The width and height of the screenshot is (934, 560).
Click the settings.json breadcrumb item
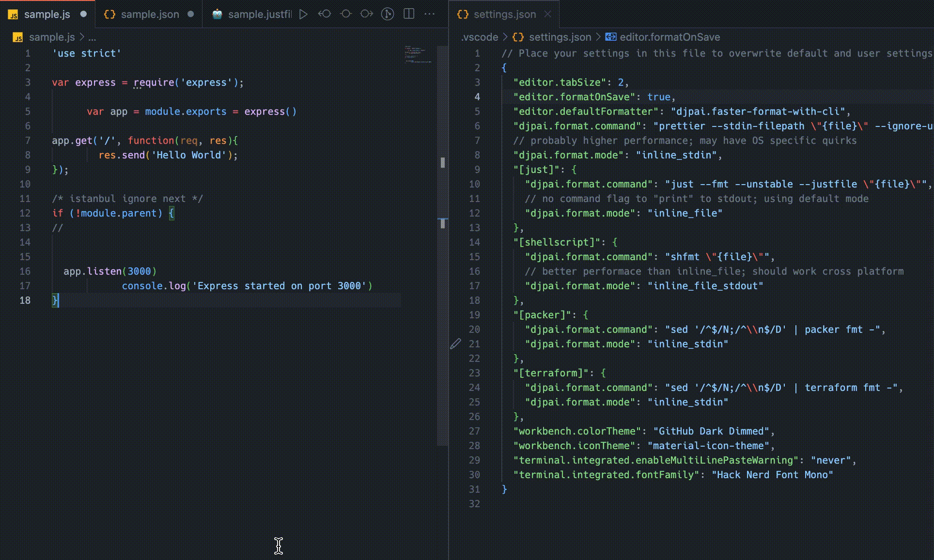(x=560, y=37)
